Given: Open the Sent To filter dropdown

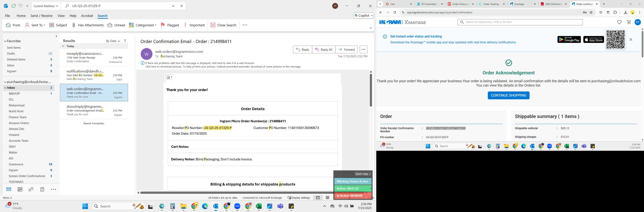Looking at the screenshot, I should (35, 25).
